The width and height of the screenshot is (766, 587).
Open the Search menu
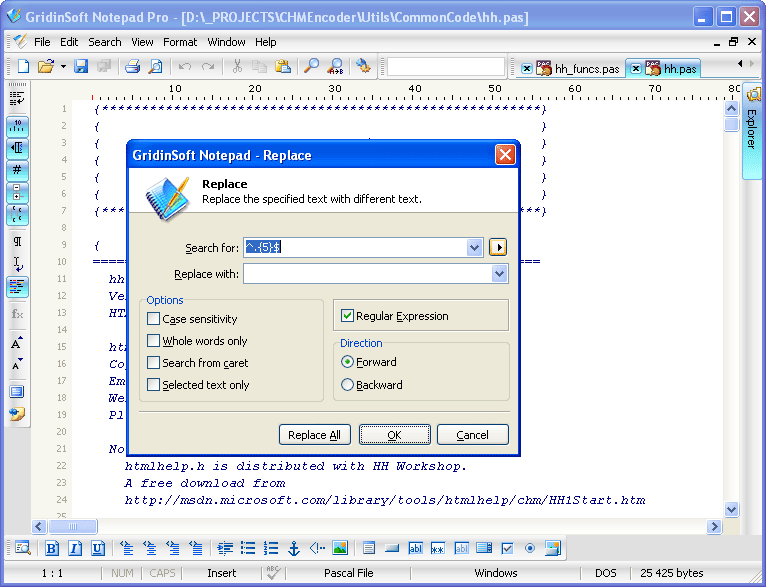coord(105,42)
